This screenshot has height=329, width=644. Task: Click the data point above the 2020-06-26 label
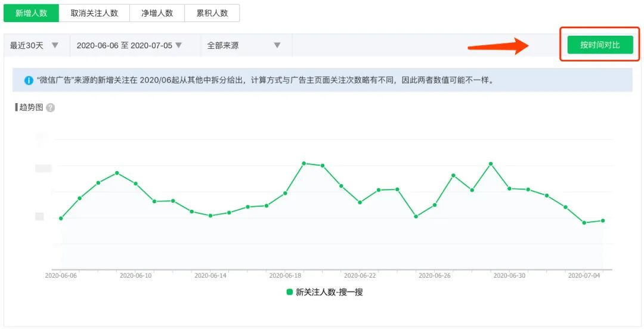point(435,205)
